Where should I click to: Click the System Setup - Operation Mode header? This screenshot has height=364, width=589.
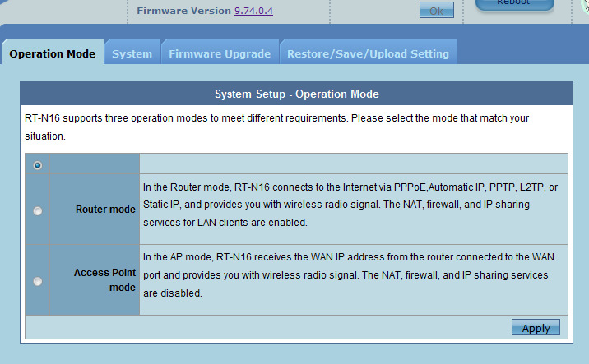[x=296, y=94]
